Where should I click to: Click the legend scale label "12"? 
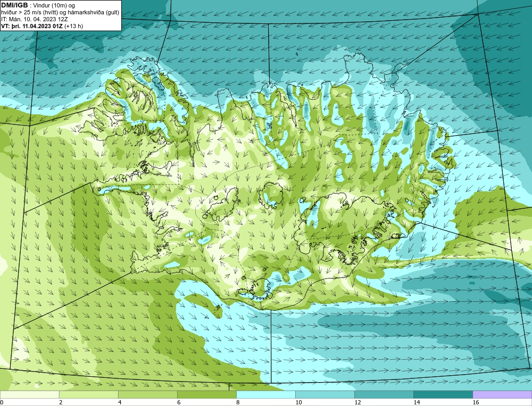pyautogui.click(x=358, y=402)
